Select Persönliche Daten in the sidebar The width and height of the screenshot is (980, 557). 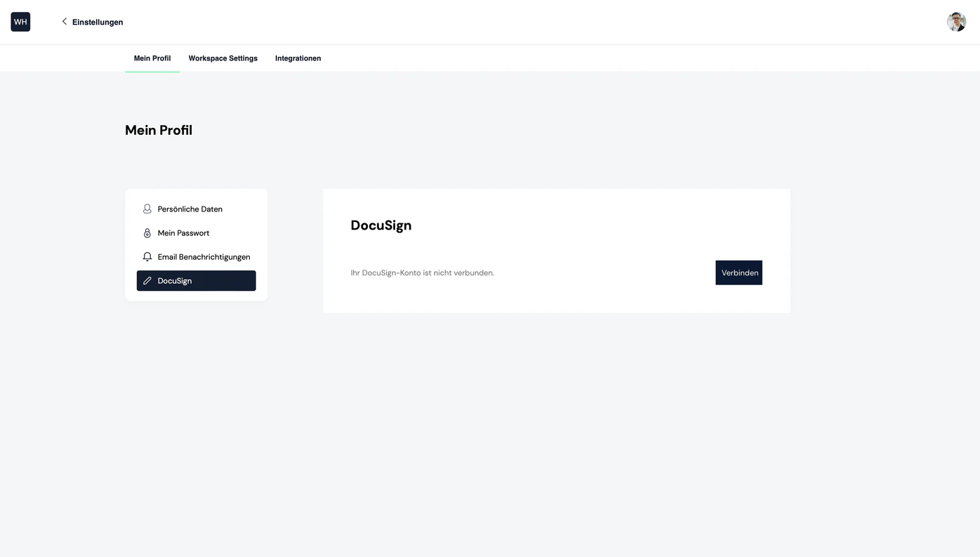tap(196, 209)
